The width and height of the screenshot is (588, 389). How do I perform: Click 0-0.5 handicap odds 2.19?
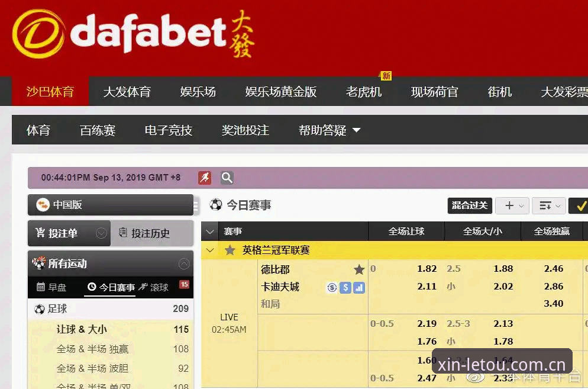coord(427,324)
